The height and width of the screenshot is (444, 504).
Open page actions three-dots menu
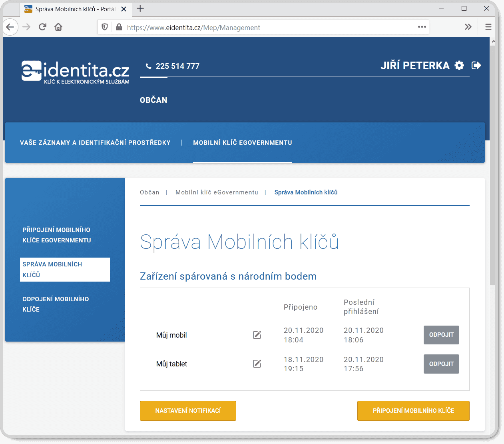[422, 27]
